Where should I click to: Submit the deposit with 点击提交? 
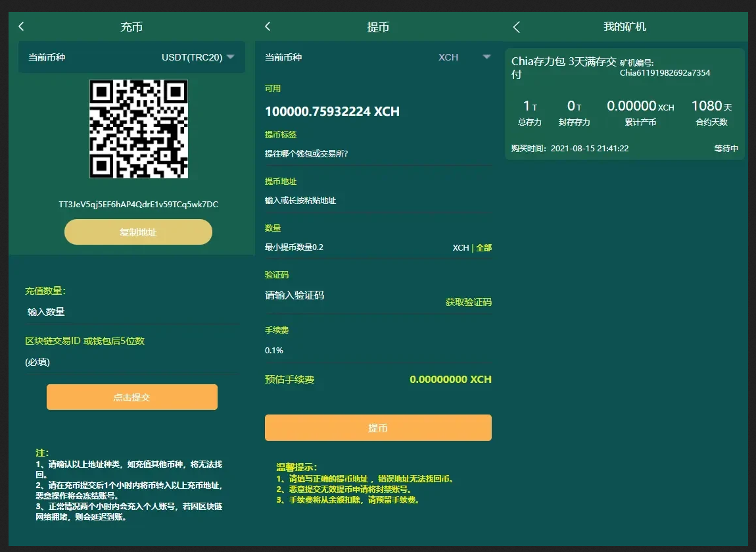pos(131,397)
